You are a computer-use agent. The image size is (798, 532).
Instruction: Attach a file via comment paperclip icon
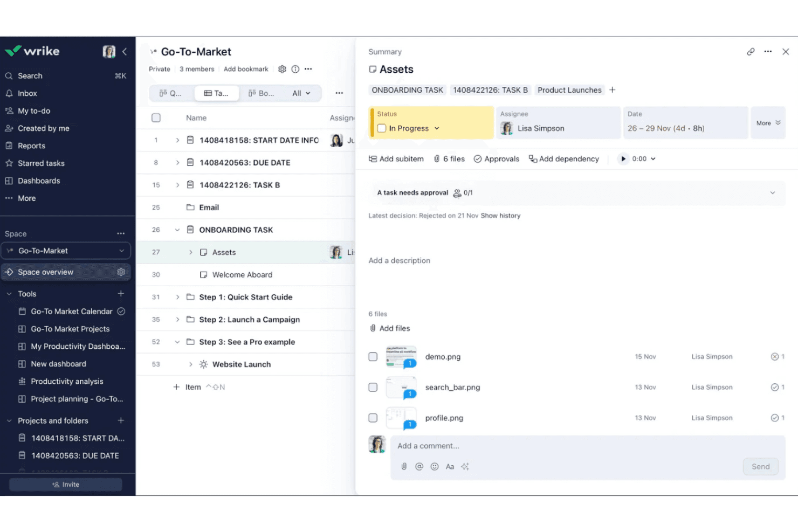(x=404, y=467)
